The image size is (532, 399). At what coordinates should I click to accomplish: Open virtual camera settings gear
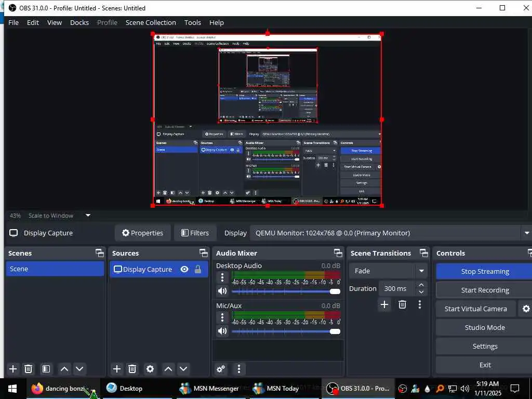(x=526, y=309)
